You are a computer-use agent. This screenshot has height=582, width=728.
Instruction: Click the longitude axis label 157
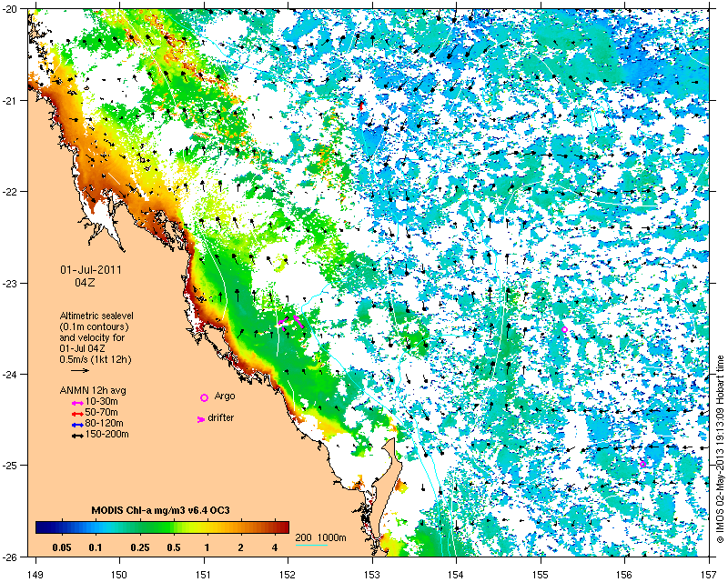click(710, 577)
